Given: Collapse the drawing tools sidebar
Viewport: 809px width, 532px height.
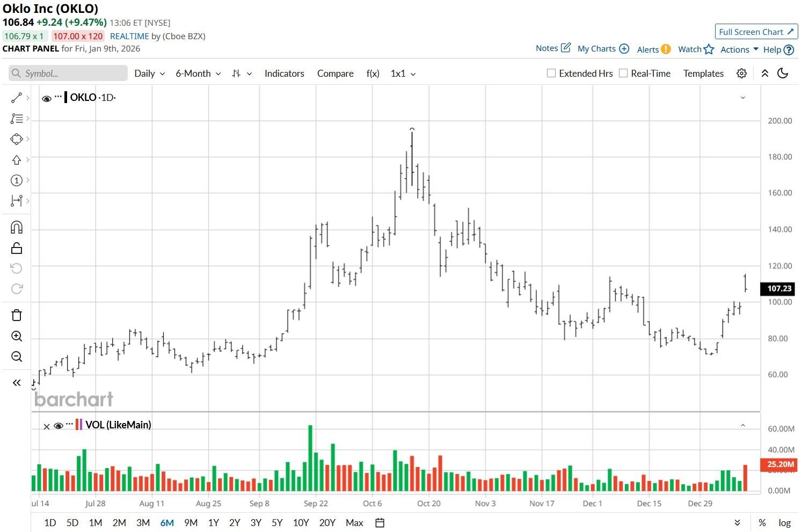Looking at the screenshot, I should tap(17, 383).
